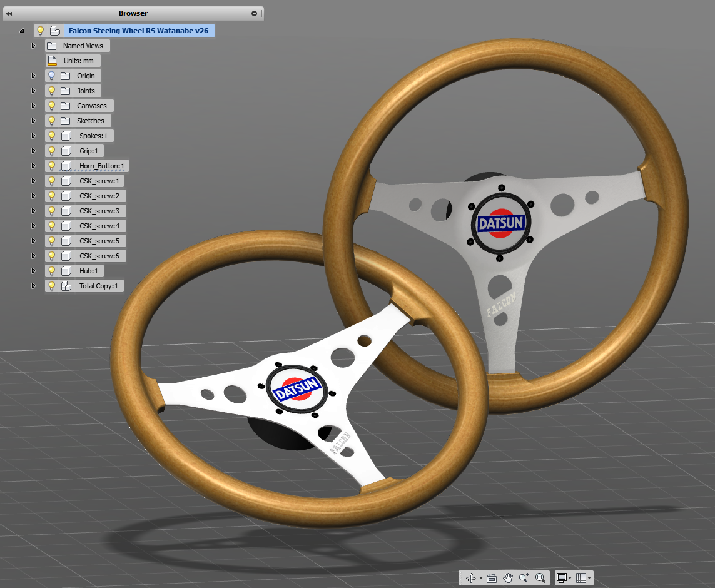Select the 'Named Views' row text
The width and height of the screenshot is (715, 588).
(x=83, y=46)
